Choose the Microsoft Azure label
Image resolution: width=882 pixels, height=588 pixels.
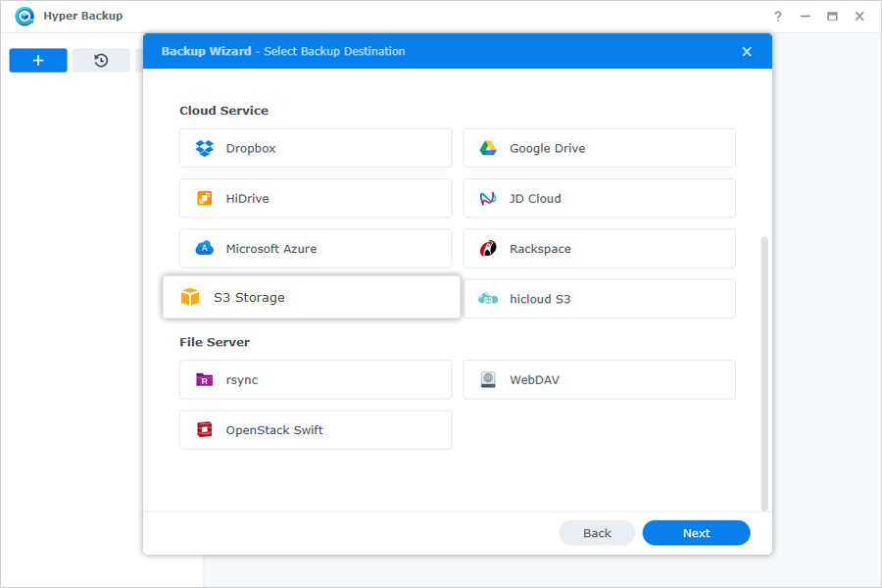click(271, 249)
